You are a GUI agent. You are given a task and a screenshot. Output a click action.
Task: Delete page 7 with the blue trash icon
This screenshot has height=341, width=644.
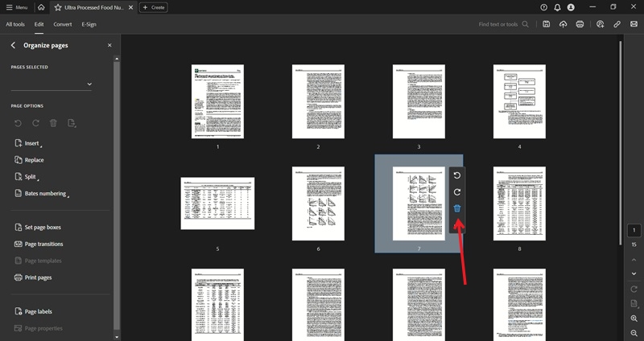[x=457, y=208]
